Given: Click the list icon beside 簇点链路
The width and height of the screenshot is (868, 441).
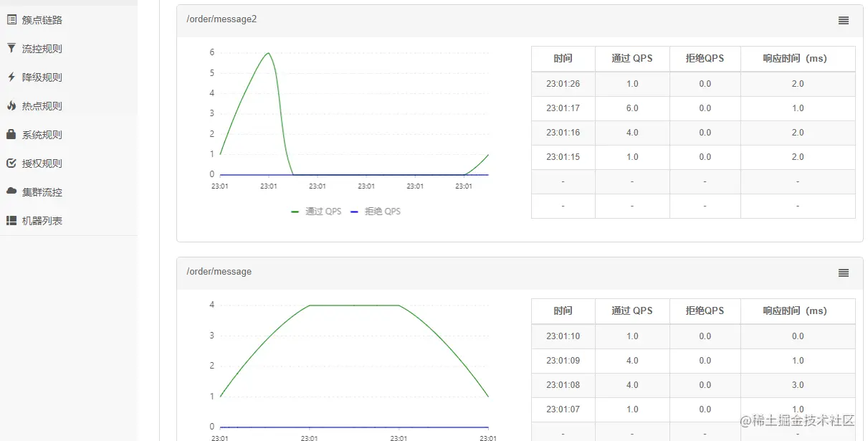Looking at the screenshot, I should (11, 20).
